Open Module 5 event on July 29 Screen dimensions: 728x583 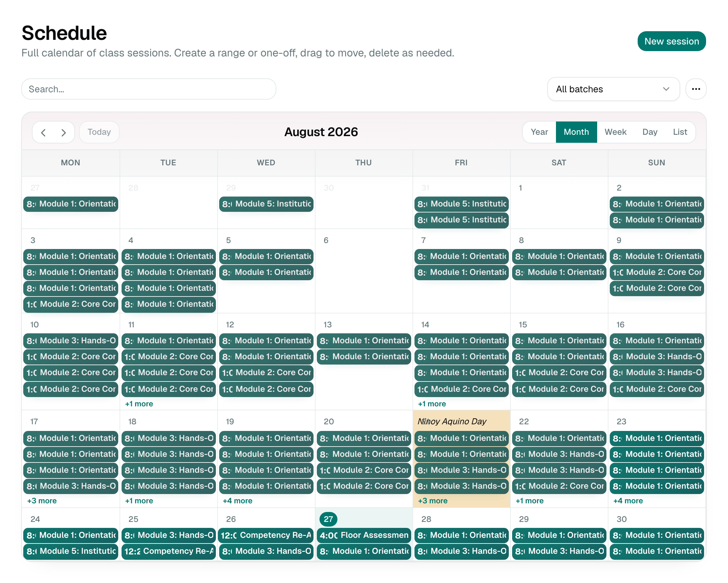(x=266, y=204)
